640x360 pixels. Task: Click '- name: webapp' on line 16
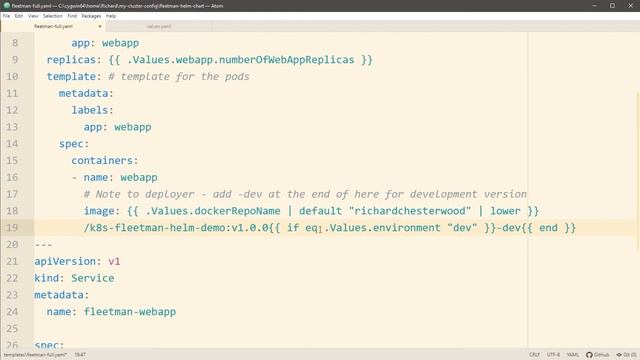(115, 177)
